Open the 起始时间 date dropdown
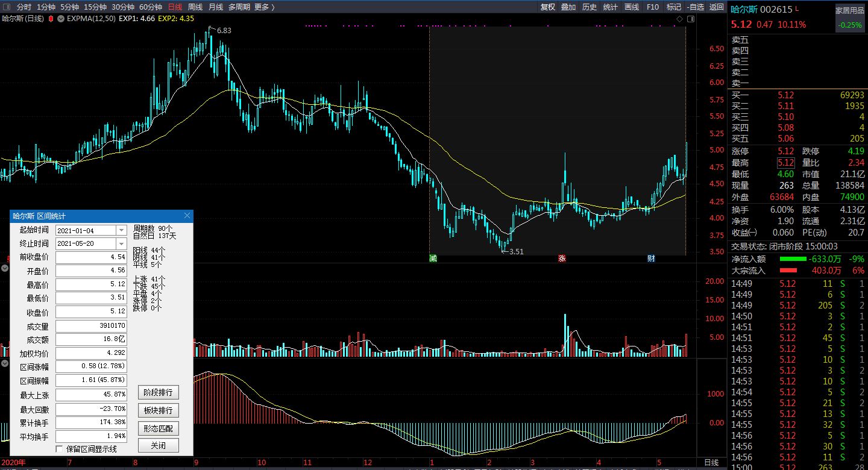 (121, 230)
